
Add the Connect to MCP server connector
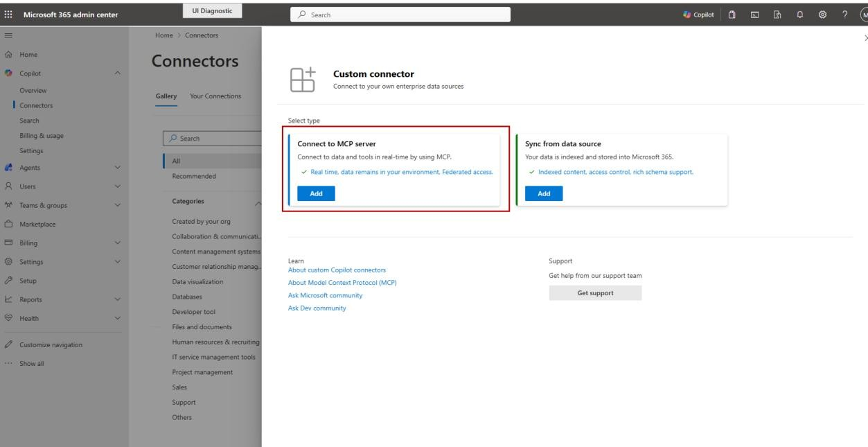click(x=316, y=194)
